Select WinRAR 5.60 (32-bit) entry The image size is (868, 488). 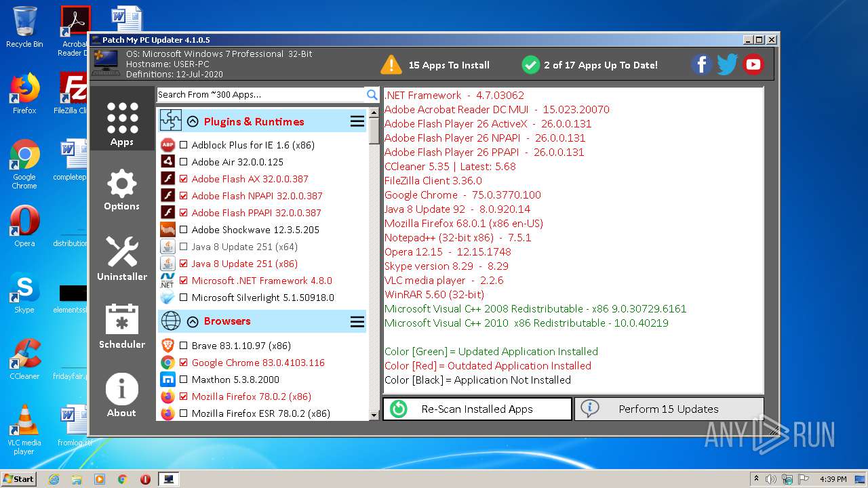pyautogui.click(x=435, y=294)
